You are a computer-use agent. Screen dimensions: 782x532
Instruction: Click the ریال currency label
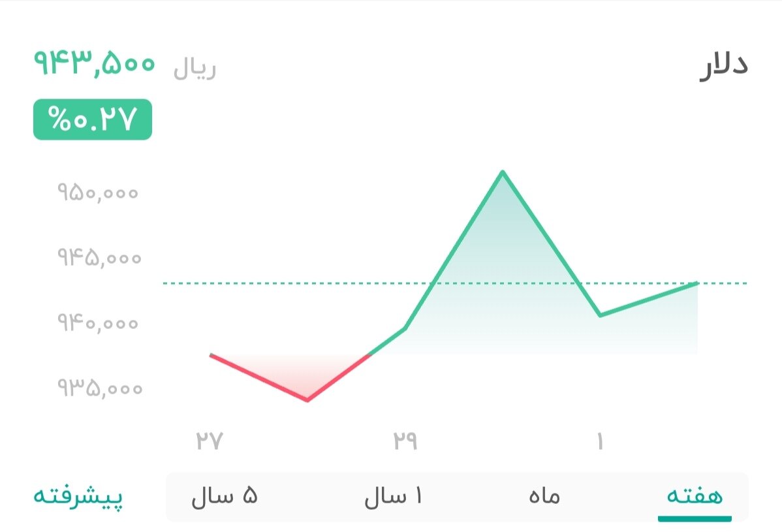[x=194, y=65]
